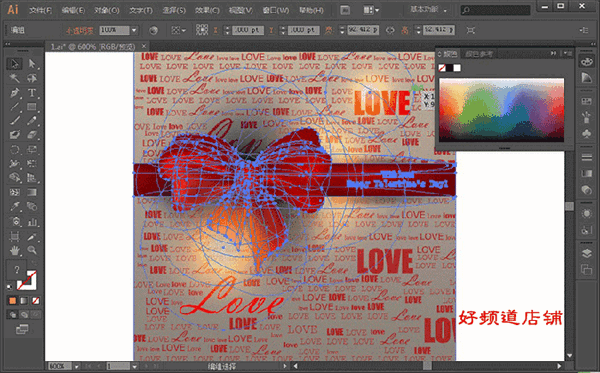Image resolution: width=600 pixels, height=373 pixels.
Task: Select the None swatch in Color panel
Action: [442, 68]
